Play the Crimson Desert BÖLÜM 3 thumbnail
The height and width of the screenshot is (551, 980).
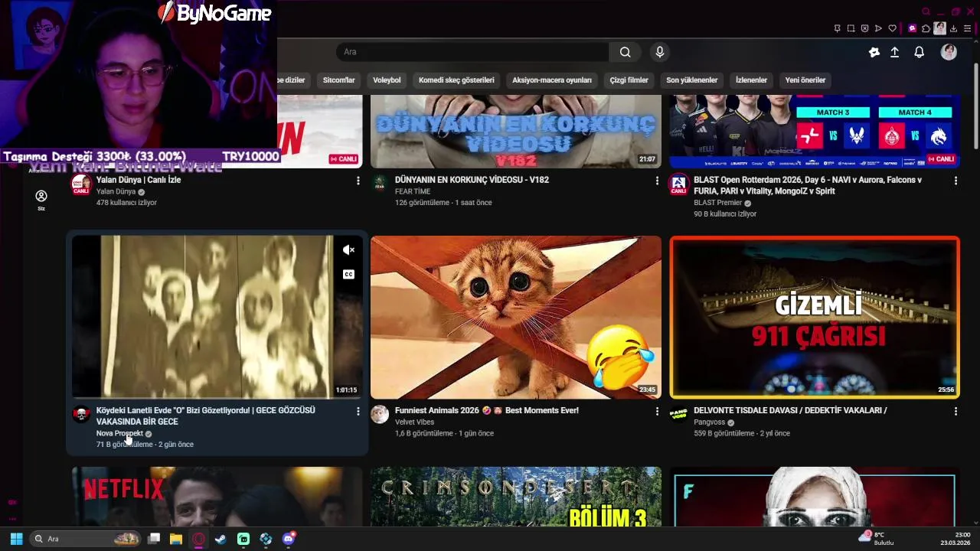516,497
